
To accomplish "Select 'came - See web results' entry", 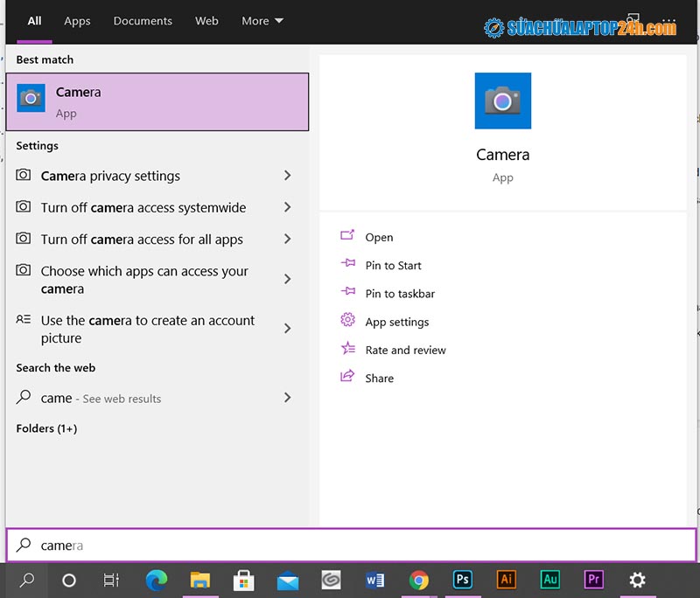I will click(x=157, y=398).
